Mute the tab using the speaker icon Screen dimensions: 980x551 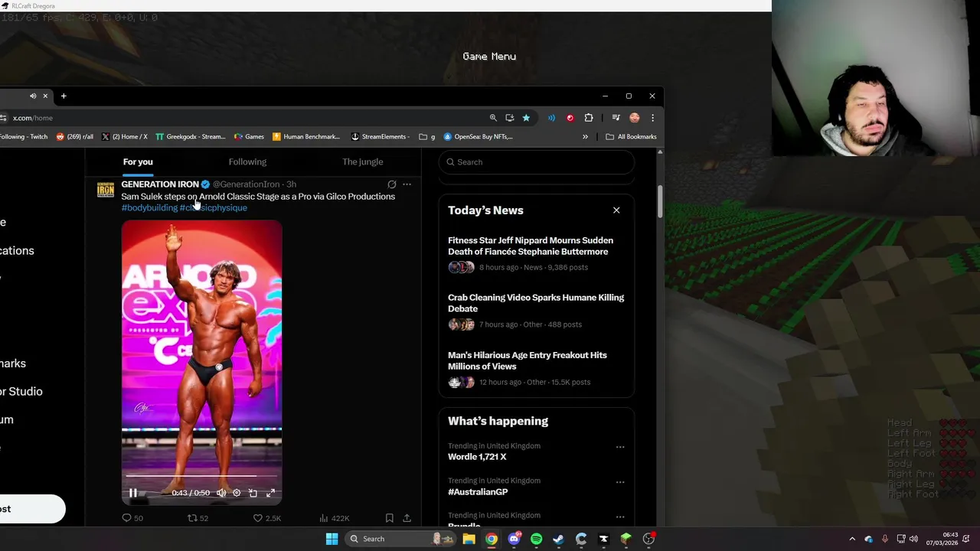33,96
